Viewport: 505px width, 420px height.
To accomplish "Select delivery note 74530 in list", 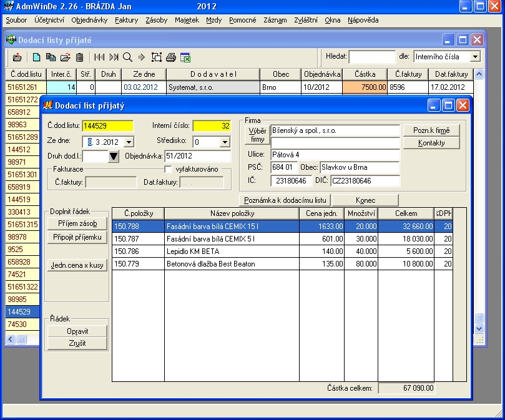I will click(x=22, y=324).
